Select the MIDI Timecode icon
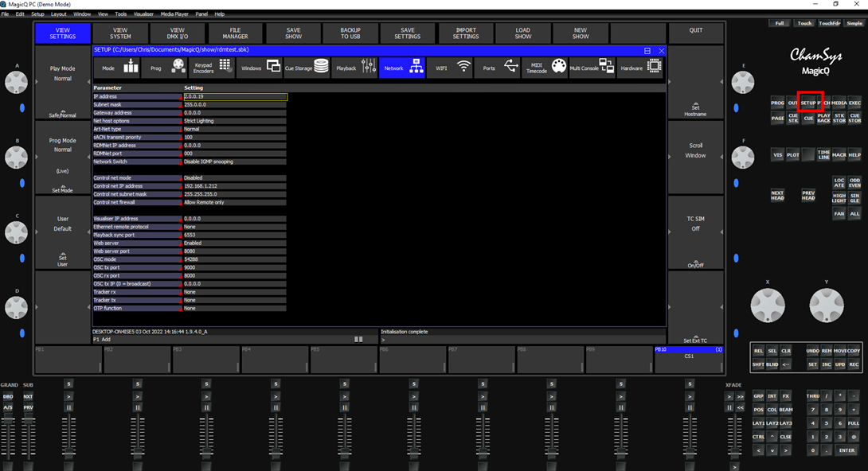This screenshot has height=471, width=868. (558, 67)
